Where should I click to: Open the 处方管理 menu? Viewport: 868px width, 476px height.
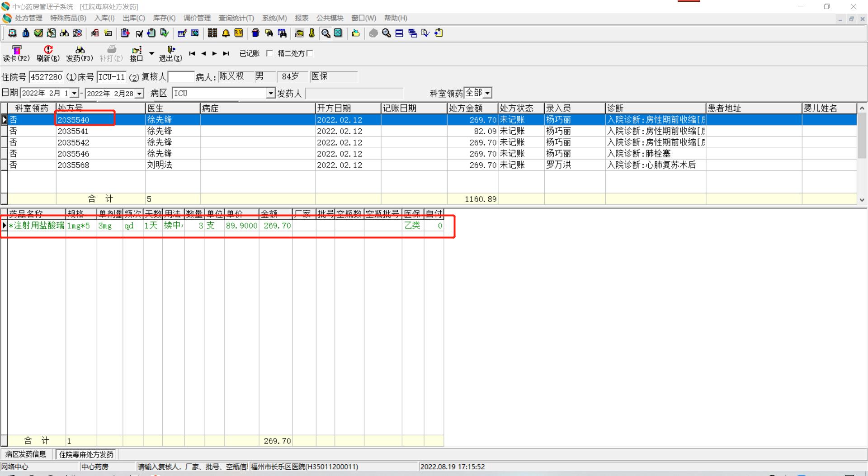(28, 18)
